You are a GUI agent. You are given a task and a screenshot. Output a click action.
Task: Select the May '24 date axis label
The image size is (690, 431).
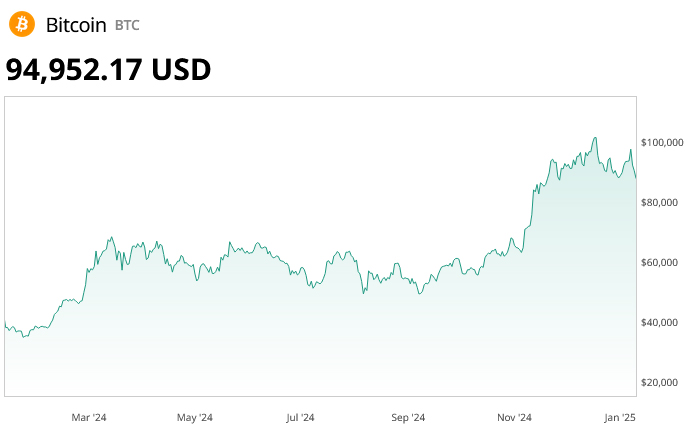[194, 416]
